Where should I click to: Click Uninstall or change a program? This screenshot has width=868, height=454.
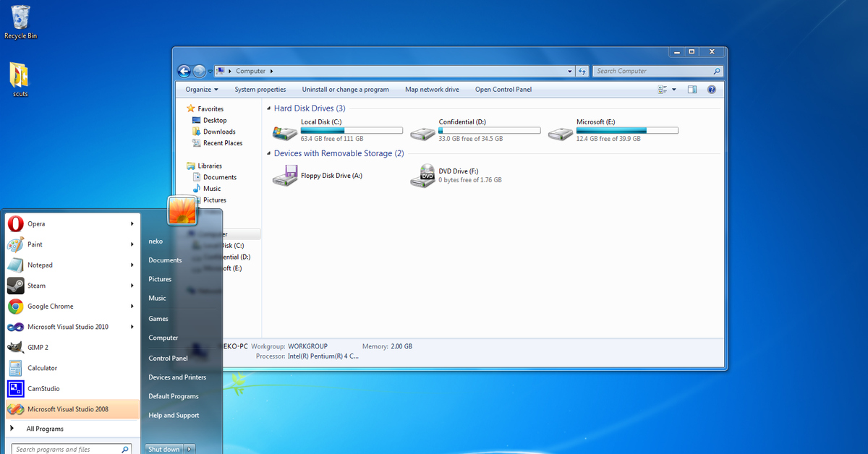pyautogui.click(x=345, y=90)
